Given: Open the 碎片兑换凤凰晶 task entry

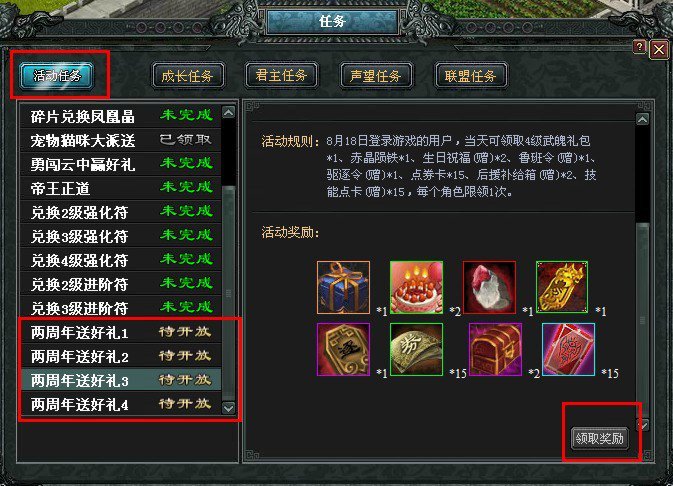Looking at the screenshot, I should tap(121, 116).
